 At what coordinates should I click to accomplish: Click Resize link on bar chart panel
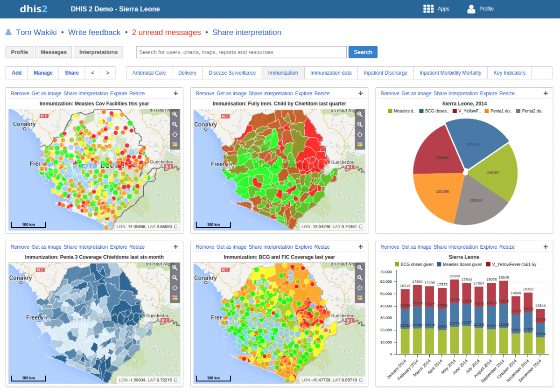click(x=507, y=247)
